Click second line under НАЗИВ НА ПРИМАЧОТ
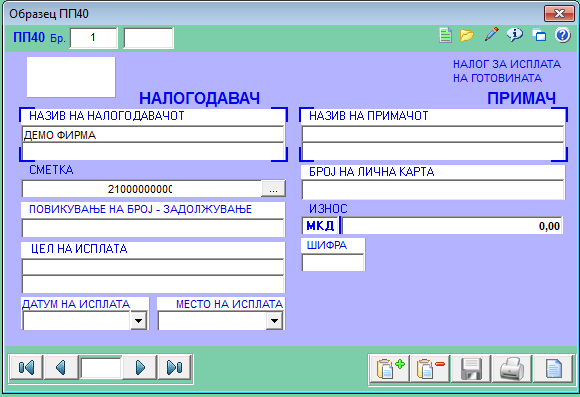 coord(433,152)
